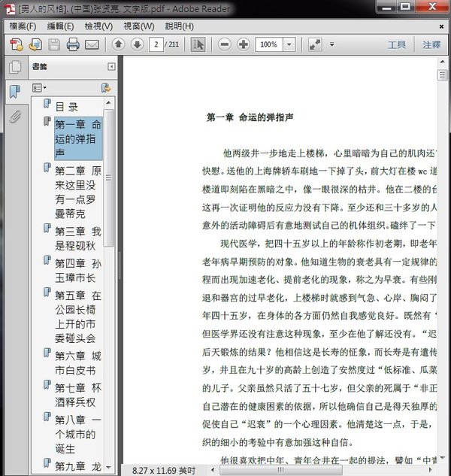Image resolution: width=451 pixels, height=476 pixels.
Task: Click the page number input field
Action: 156,44
